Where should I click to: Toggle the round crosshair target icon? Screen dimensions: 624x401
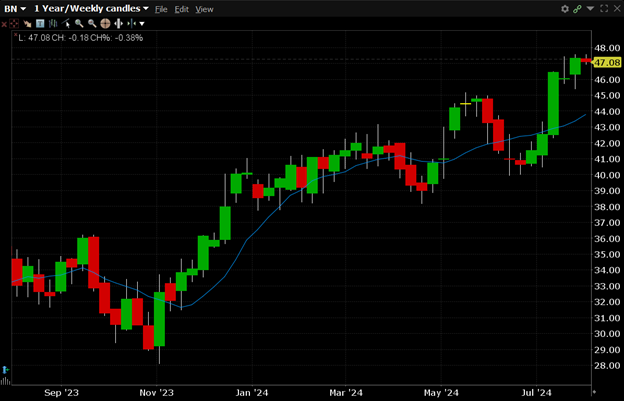105,24
